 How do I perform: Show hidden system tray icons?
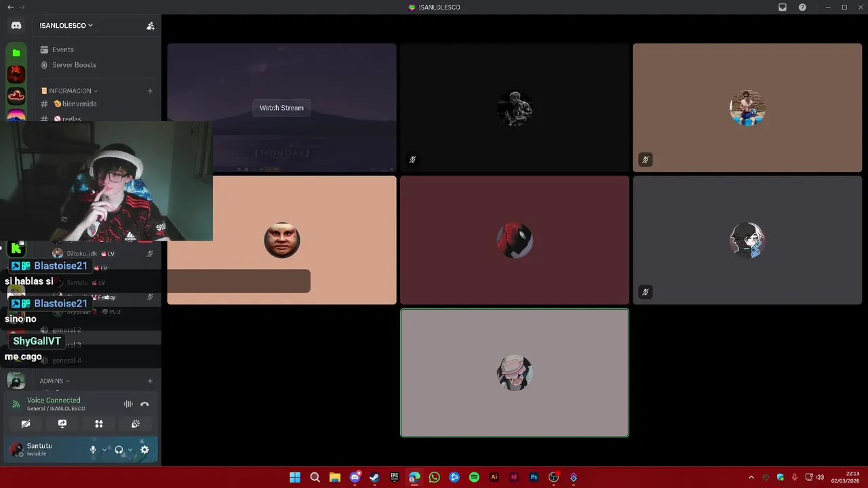(x=751, y=477)
